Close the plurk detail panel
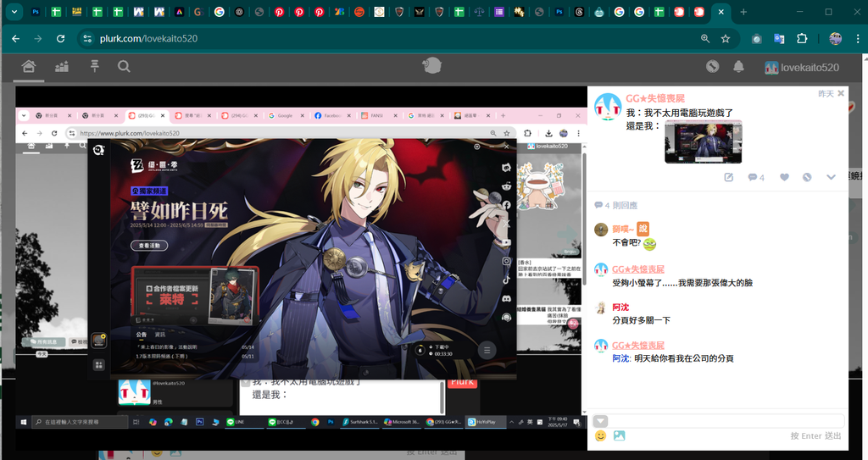Screen dimensions: 868x460 (x=841, y=93)
